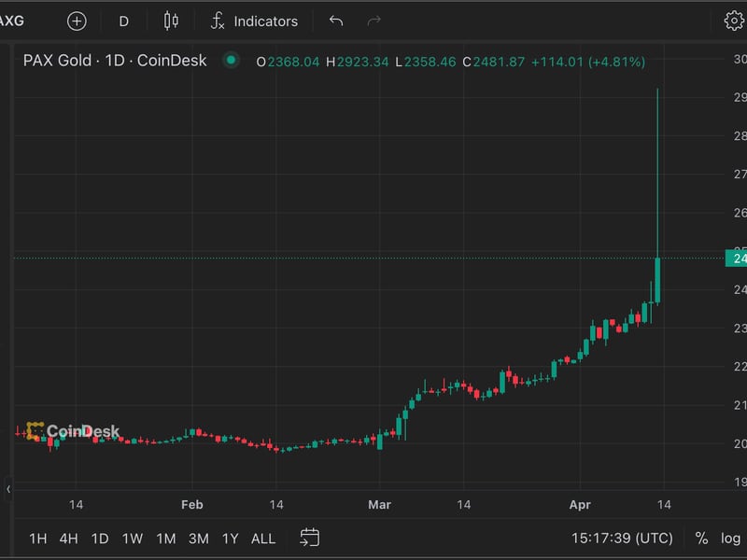Open the D interval selector
The width and height of the screenshot is (747, 560).
(122, 21)
